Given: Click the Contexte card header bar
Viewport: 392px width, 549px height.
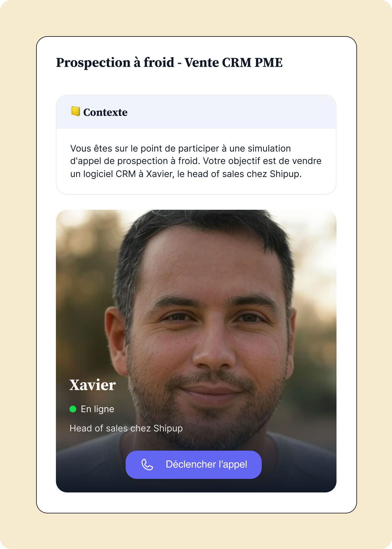Looking at the screenshot, I should tap(196, 112).
